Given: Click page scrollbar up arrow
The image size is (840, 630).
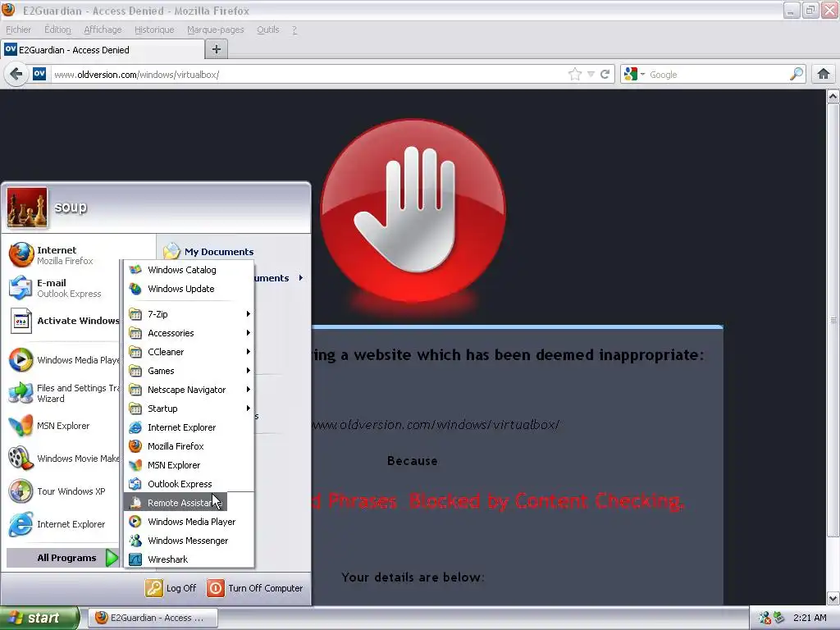Looking at the screenshot, I should [x=833, y=97].
